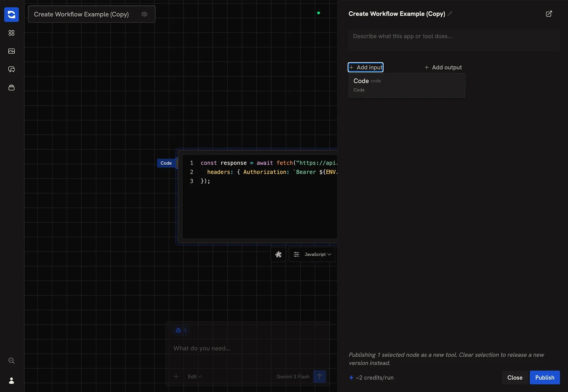
Task: Click the selected node cube chip
Action: coord(181,330)
